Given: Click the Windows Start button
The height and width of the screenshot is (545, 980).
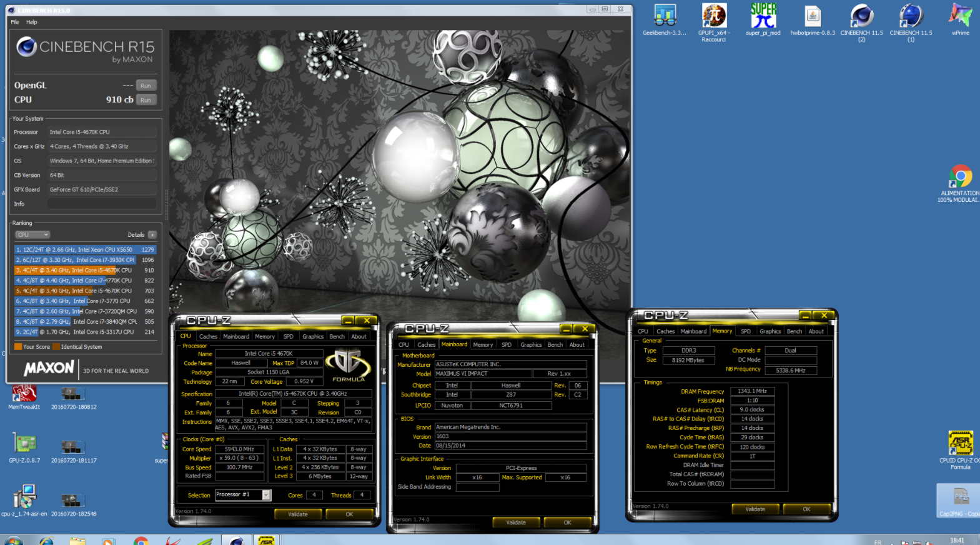Looking at the screenshot, I should coord(13,540).
